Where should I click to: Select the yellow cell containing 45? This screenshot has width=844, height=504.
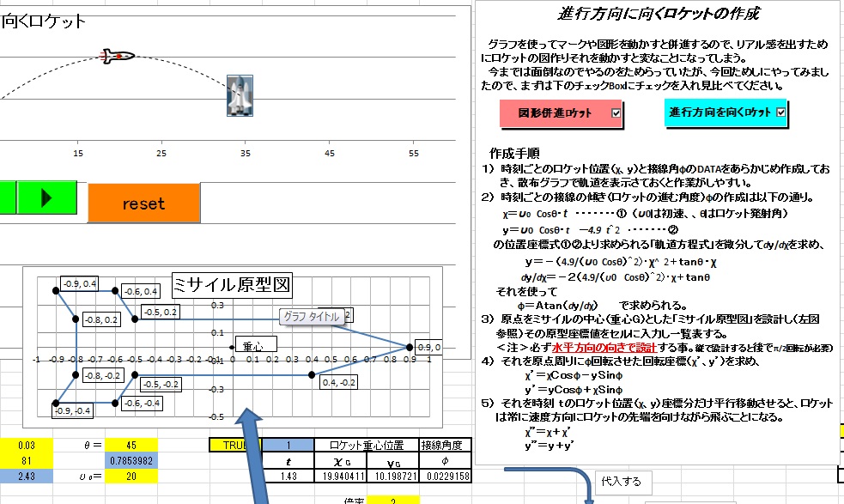[131, 446]
